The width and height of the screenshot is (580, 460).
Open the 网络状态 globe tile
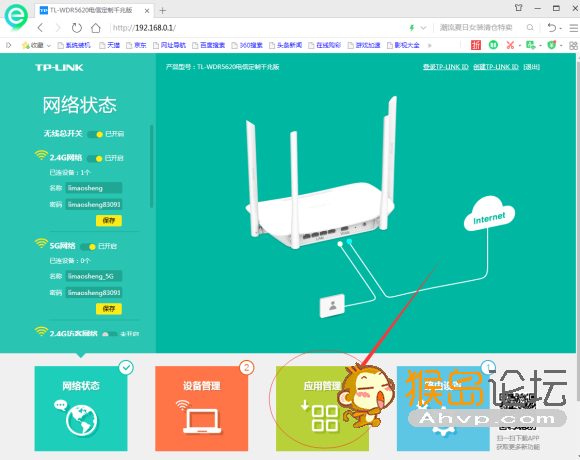pos(81,408)
